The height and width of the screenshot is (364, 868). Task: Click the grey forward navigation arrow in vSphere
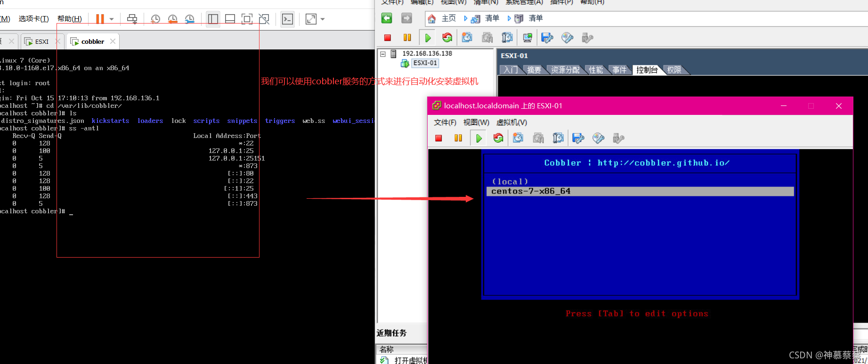coord(406,18)
